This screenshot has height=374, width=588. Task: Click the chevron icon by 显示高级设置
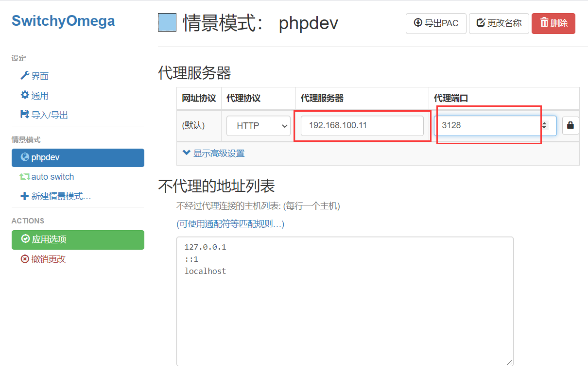(186, 153)
